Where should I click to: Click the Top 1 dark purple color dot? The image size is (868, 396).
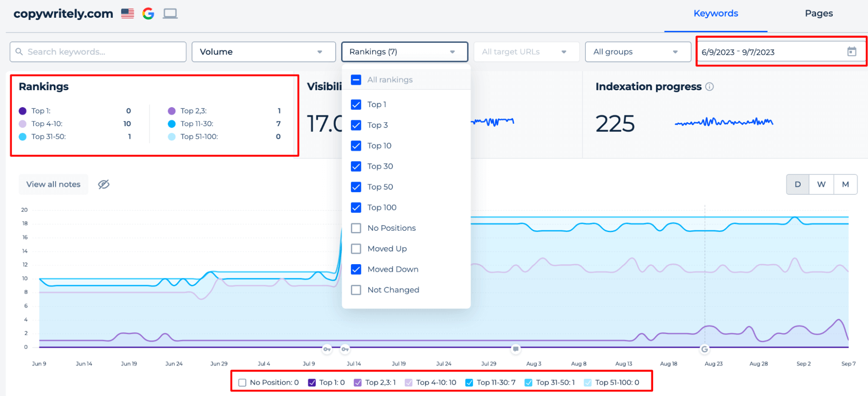(x=23, y=111)
